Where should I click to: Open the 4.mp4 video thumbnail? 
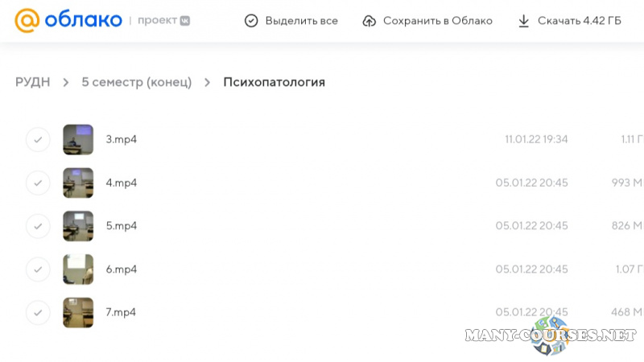78,183
